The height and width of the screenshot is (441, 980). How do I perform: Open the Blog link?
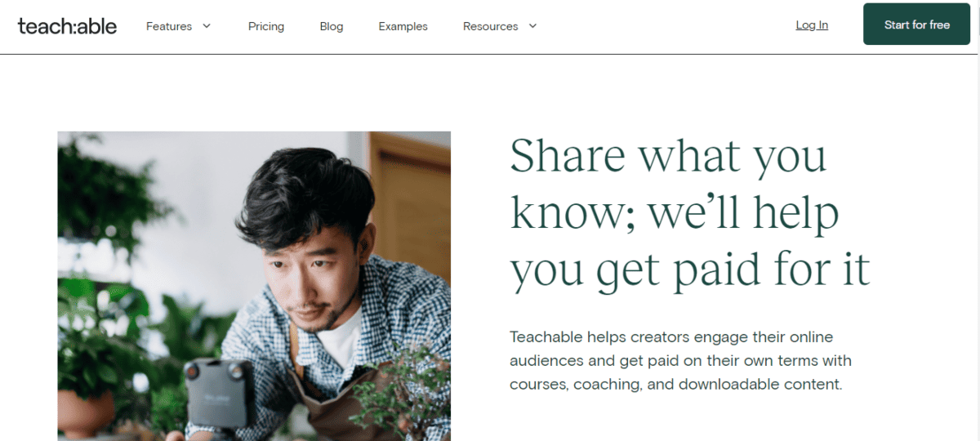coord(332,26)
